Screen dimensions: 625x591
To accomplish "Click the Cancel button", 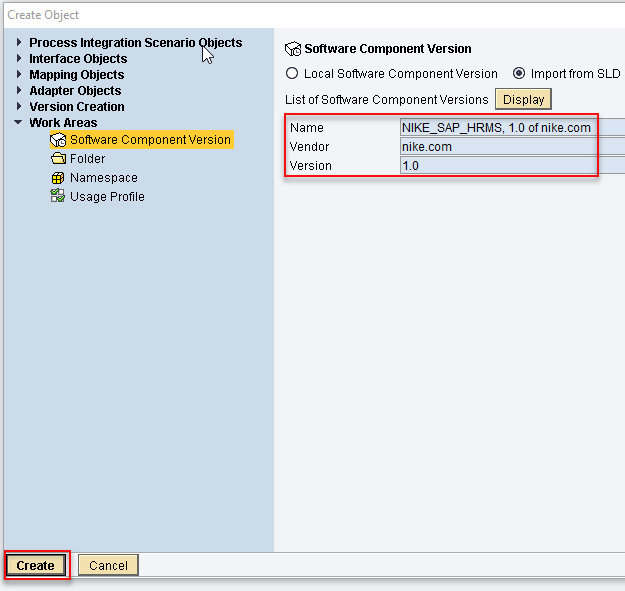I will coord(108,565).
